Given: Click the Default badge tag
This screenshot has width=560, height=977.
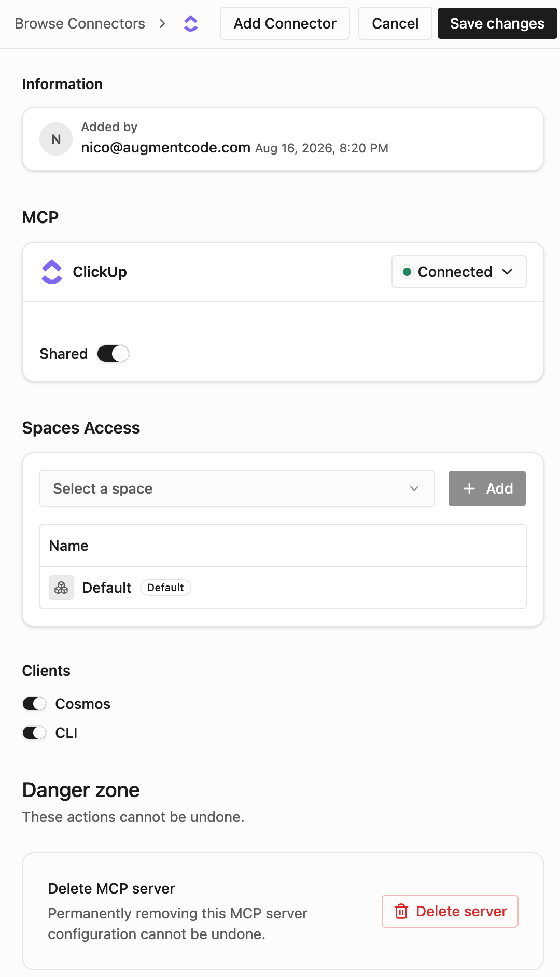Looking at the screenshot, I should pos(165,588).
